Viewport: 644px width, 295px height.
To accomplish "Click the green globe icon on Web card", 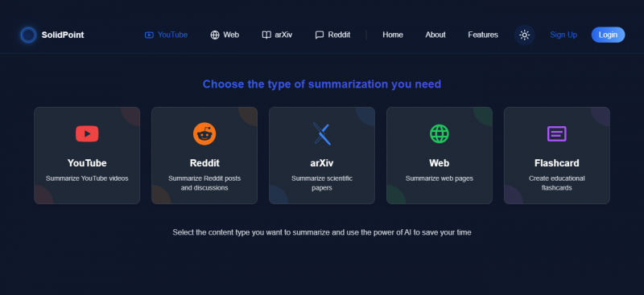I will (x=440, y=133).
